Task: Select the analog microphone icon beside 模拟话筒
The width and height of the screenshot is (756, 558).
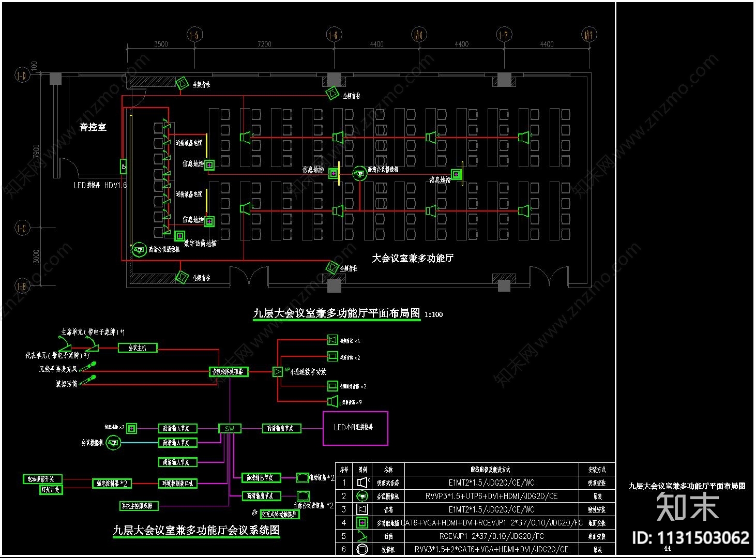Action: (87, 381)
